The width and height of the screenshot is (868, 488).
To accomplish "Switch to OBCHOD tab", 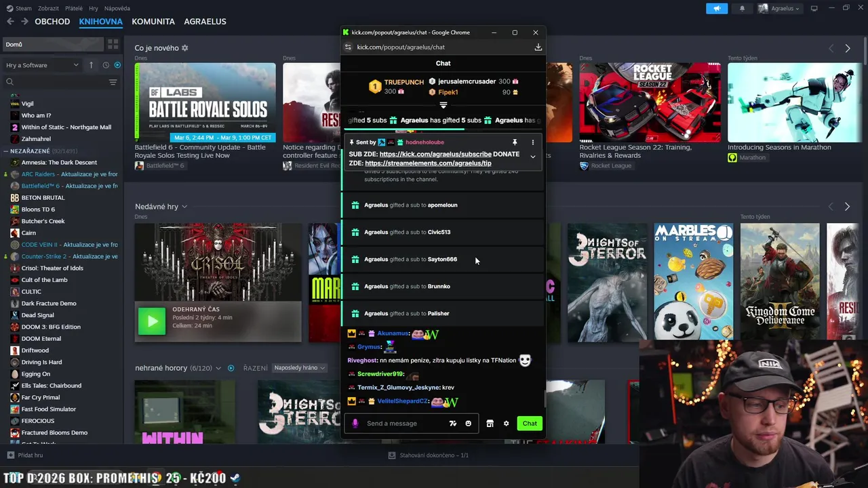I will click(x=52, y=22).
